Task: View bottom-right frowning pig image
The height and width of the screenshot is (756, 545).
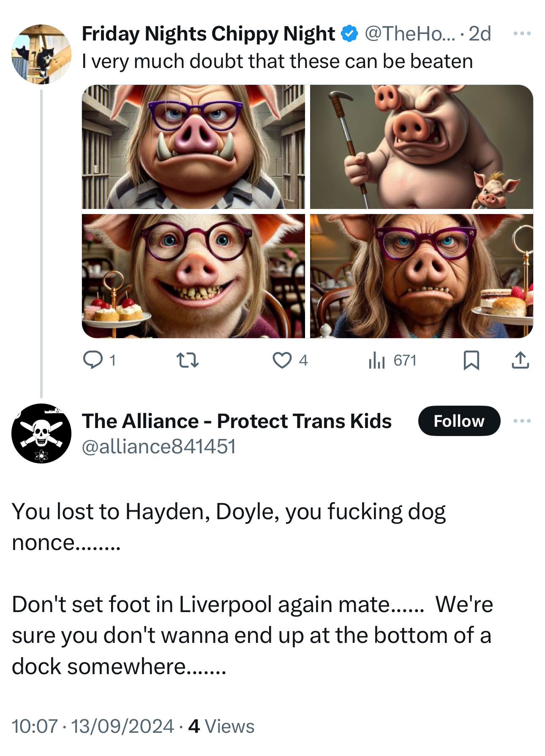Action: (421, 276)
